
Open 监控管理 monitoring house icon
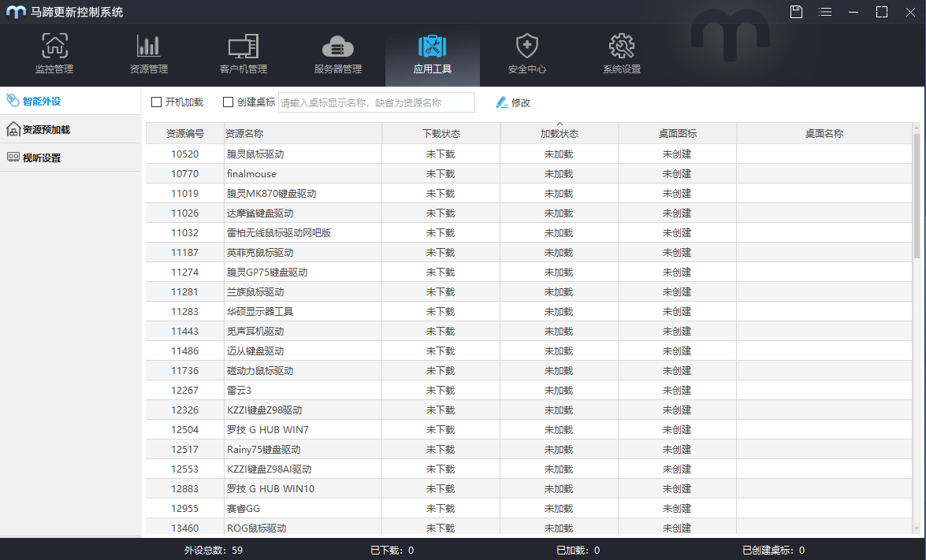54,46
